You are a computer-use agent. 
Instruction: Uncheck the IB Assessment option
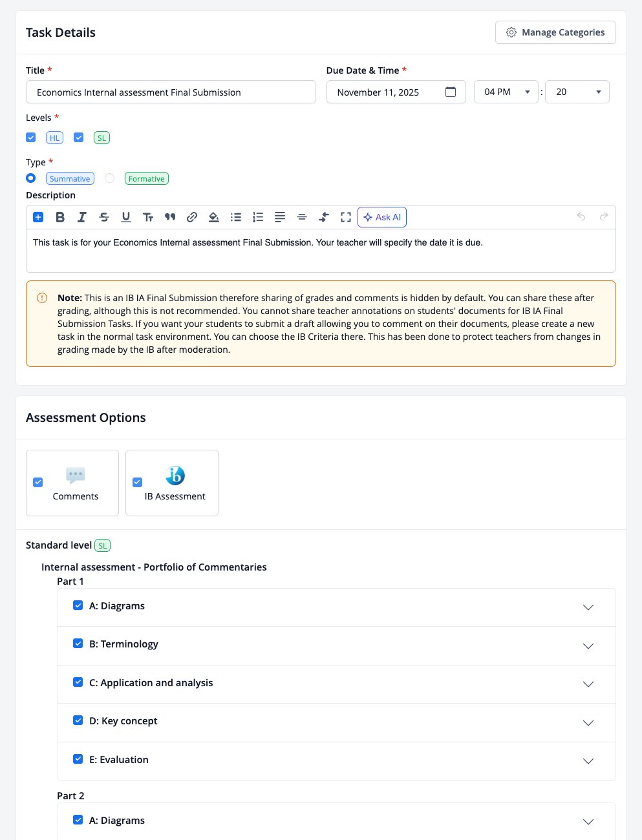tap(137, 482)
